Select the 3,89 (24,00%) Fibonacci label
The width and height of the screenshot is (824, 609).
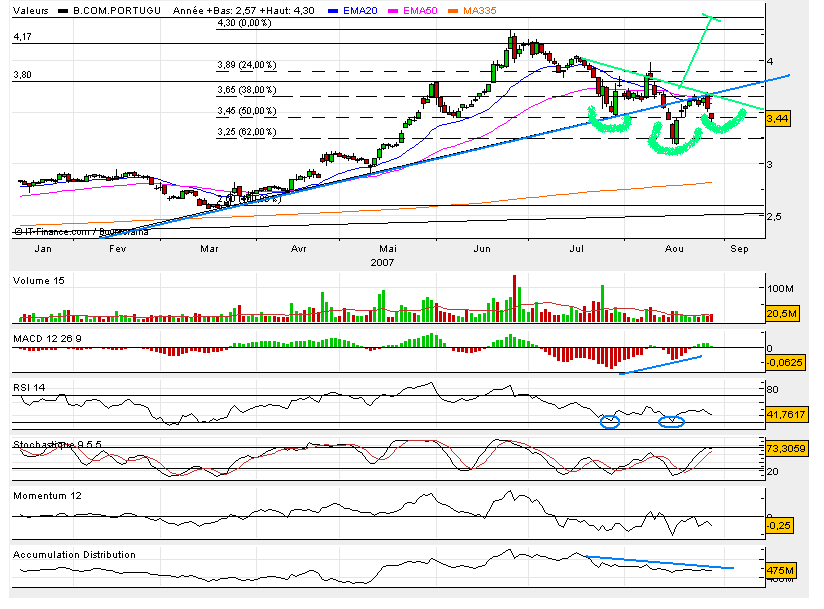point(246,65)
